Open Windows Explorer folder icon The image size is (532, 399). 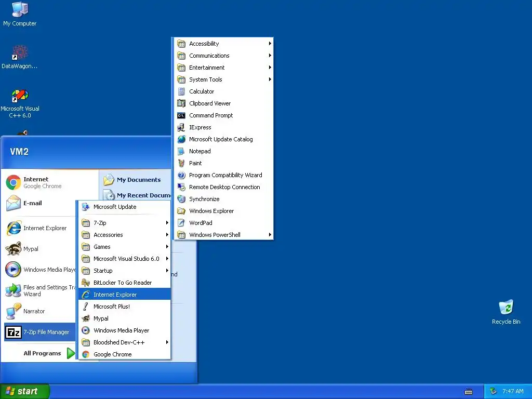coord(181,211)
